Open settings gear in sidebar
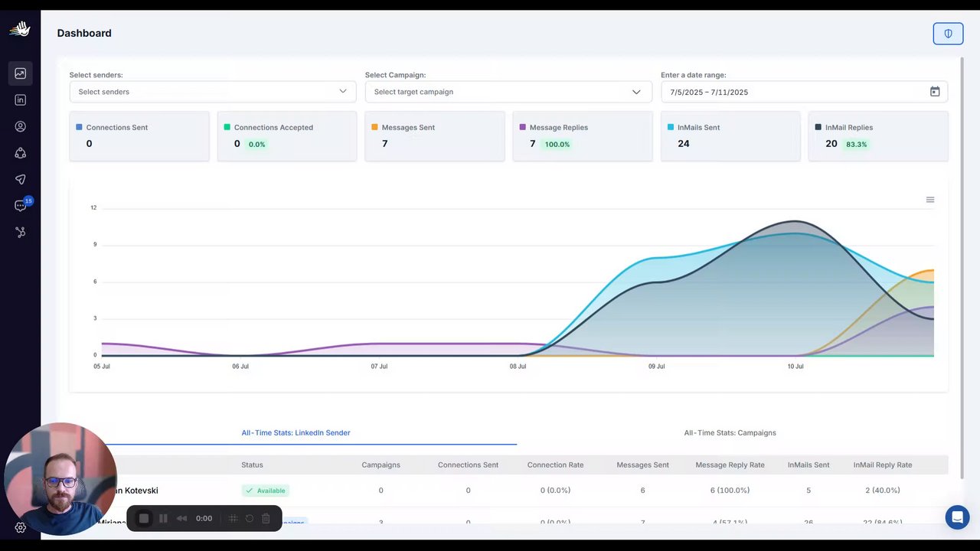The width and height of the screenshot is (980, 551). 21,527
